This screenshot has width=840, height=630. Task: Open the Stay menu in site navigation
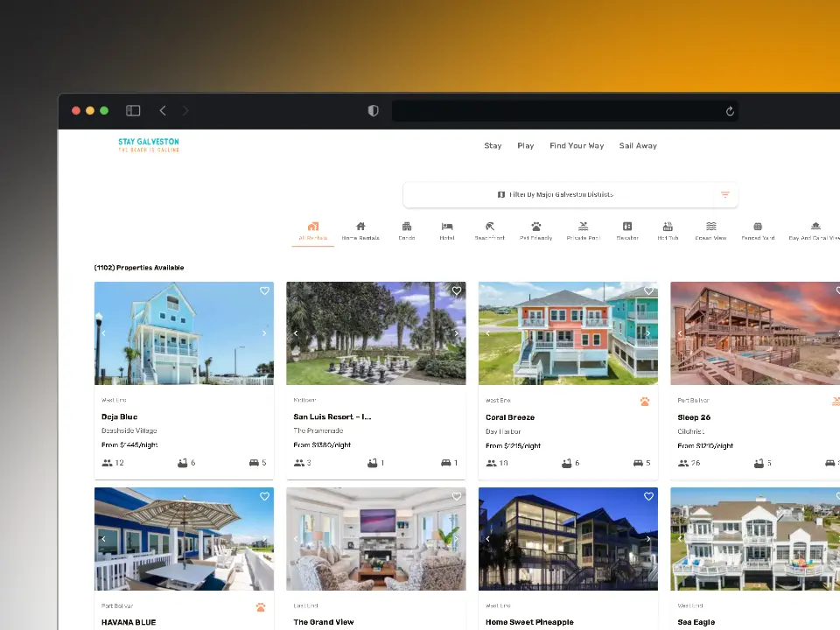coord(493,146)
